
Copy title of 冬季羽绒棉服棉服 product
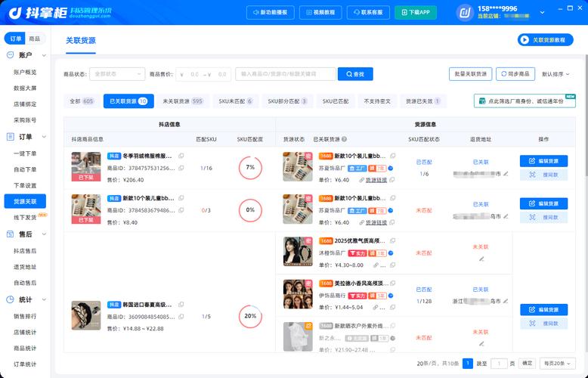(181, 156)
